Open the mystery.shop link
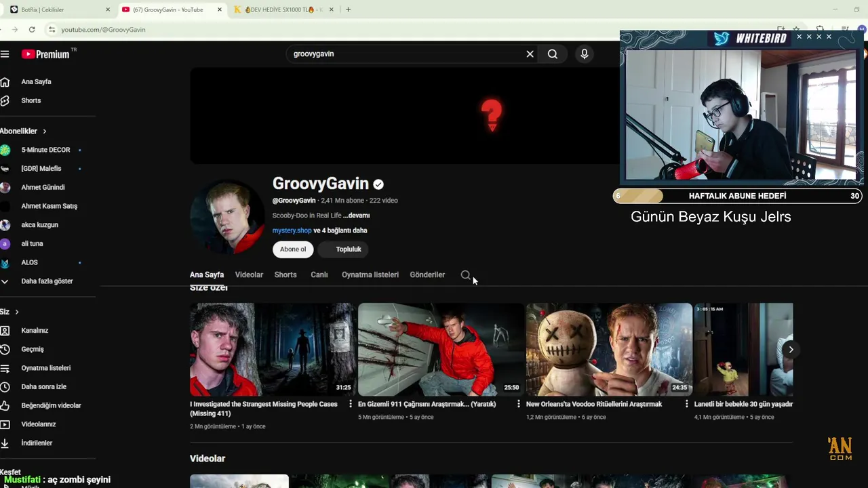This screenshot has height=488, width=868. pos(292,230)
